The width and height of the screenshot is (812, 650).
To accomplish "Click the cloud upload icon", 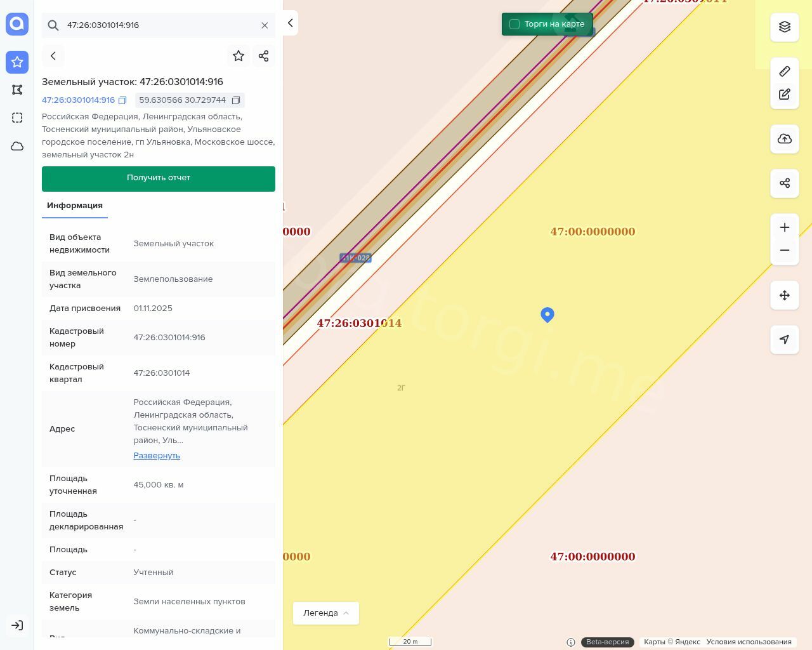I will [785, 139].
